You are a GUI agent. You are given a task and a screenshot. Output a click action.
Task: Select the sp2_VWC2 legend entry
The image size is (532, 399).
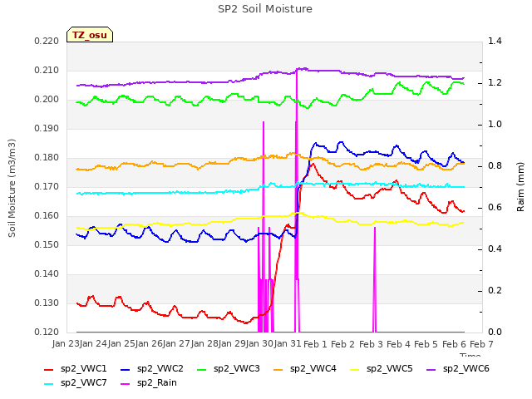[152, 369]
